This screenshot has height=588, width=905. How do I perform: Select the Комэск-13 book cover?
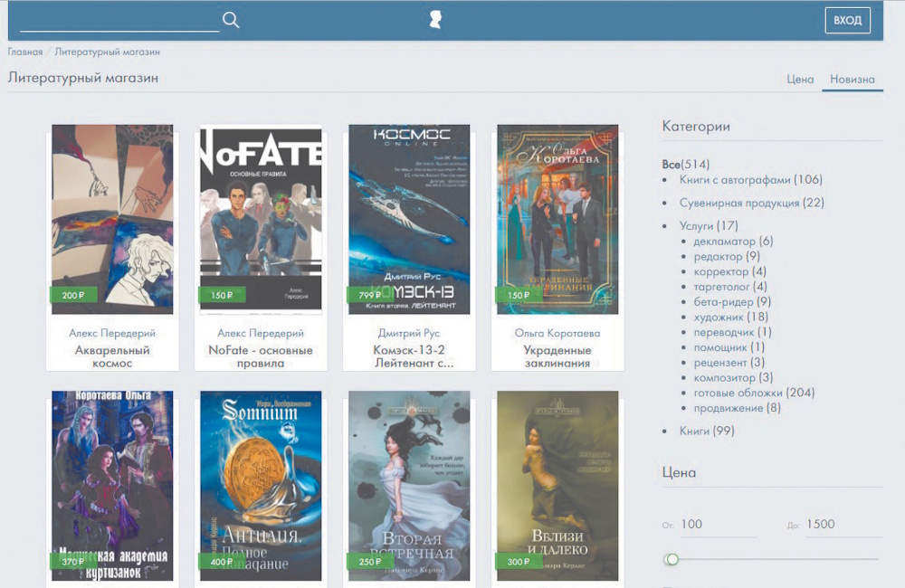click(x=409, y=219)
